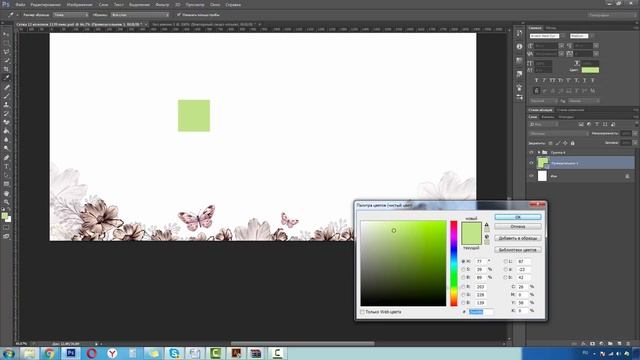
Task: Open the Образец Все слои dropdown
Action: (140, 15)
